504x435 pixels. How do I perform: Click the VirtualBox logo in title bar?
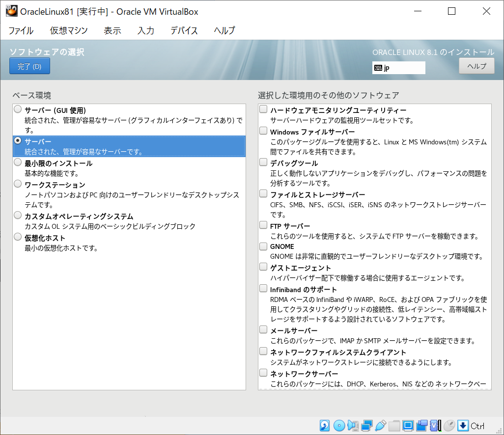pos(11,11)
